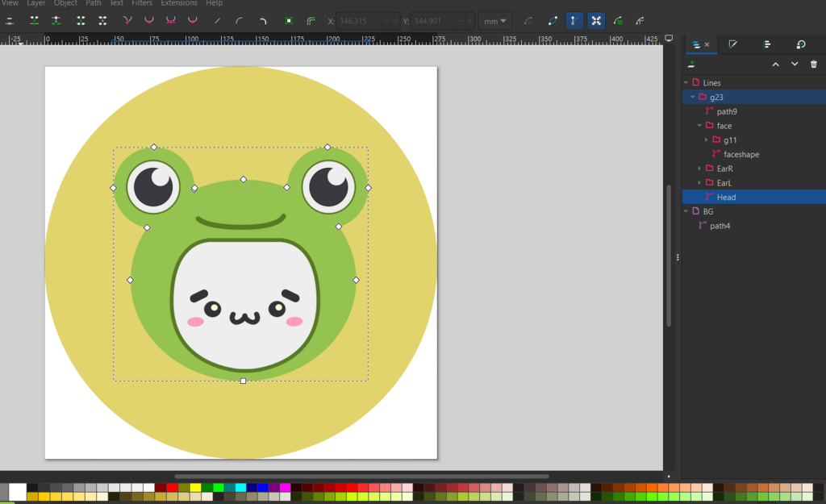
Task: Click the add new layer icon
Action: (691, 65)
